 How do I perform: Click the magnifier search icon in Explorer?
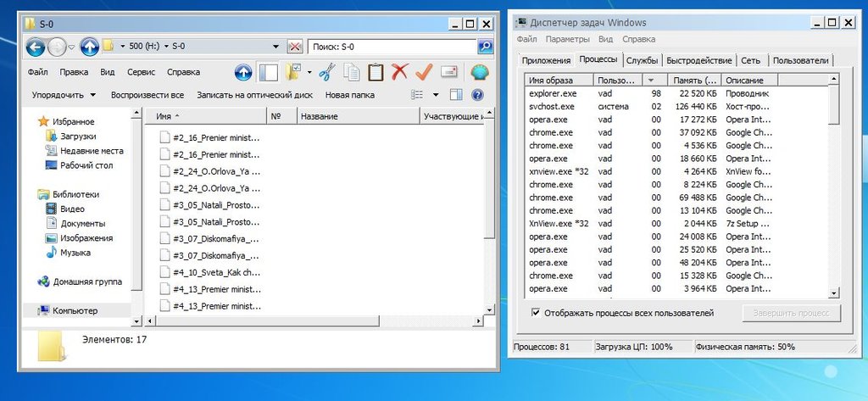485,47
